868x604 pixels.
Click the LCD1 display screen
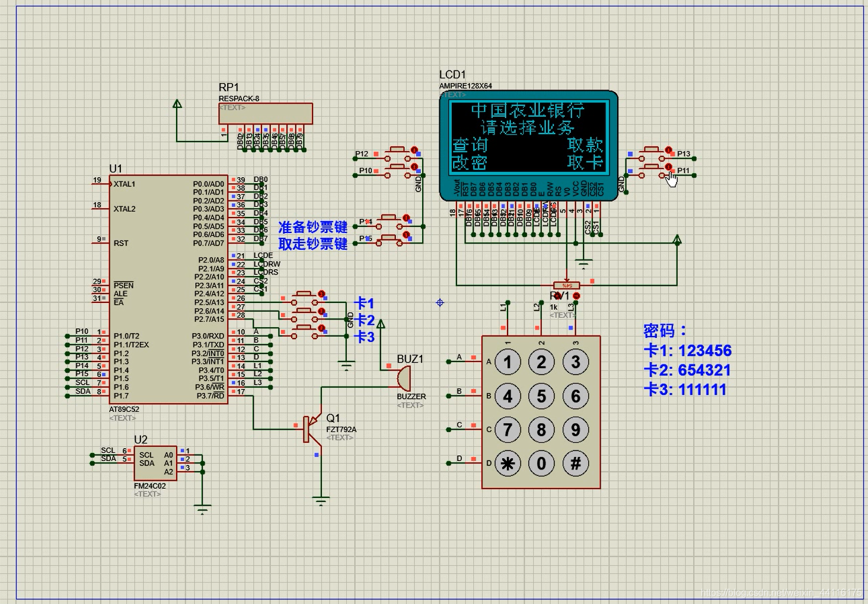[528, 136]
